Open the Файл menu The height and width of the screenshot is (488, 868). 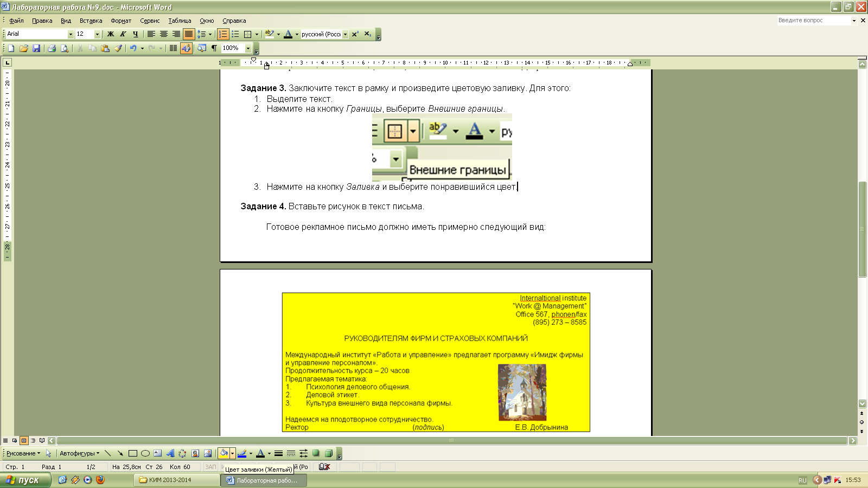click(x=16, y=21)
